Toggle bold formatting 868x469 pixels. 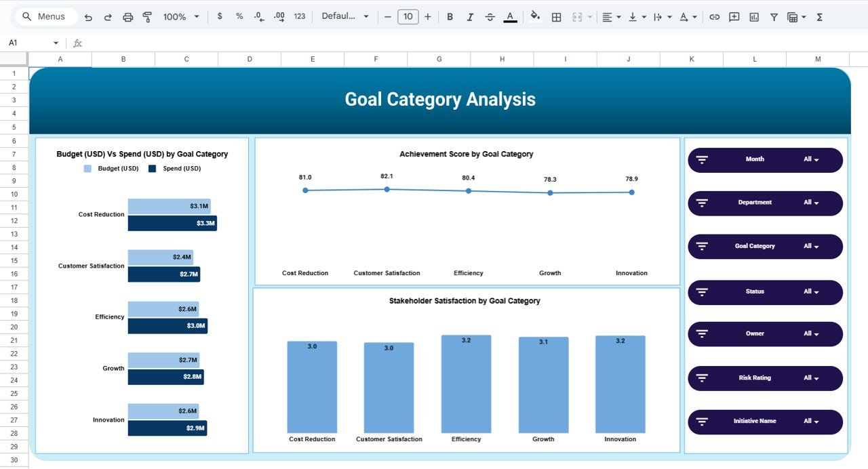[450, 17]
